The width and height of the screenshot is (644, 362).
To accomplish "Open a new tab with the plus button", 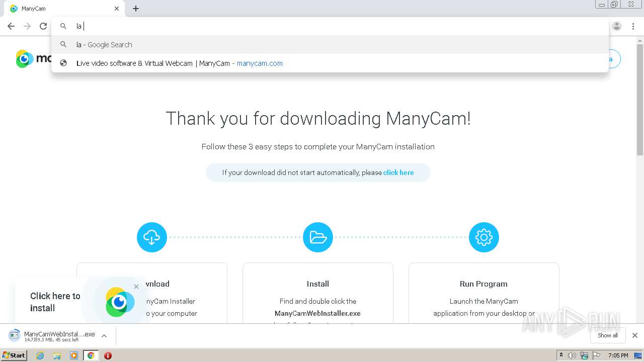I will pyautogui.click(x=136, y=9).
